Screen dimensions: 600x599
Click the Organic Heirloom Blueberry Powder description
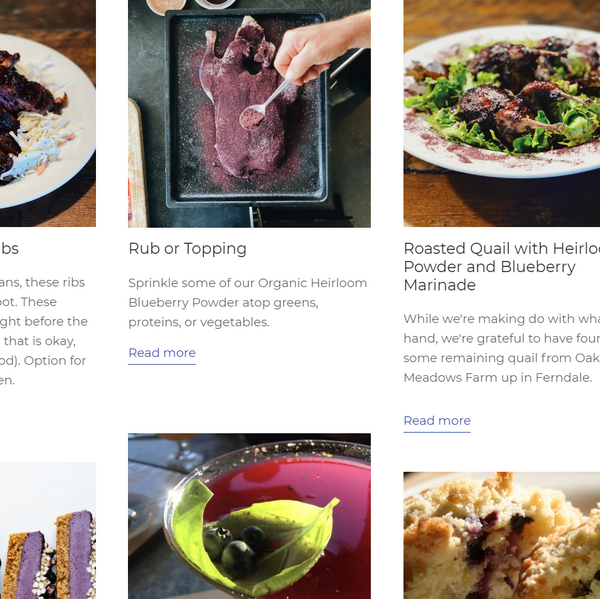(x=247, y=302)
